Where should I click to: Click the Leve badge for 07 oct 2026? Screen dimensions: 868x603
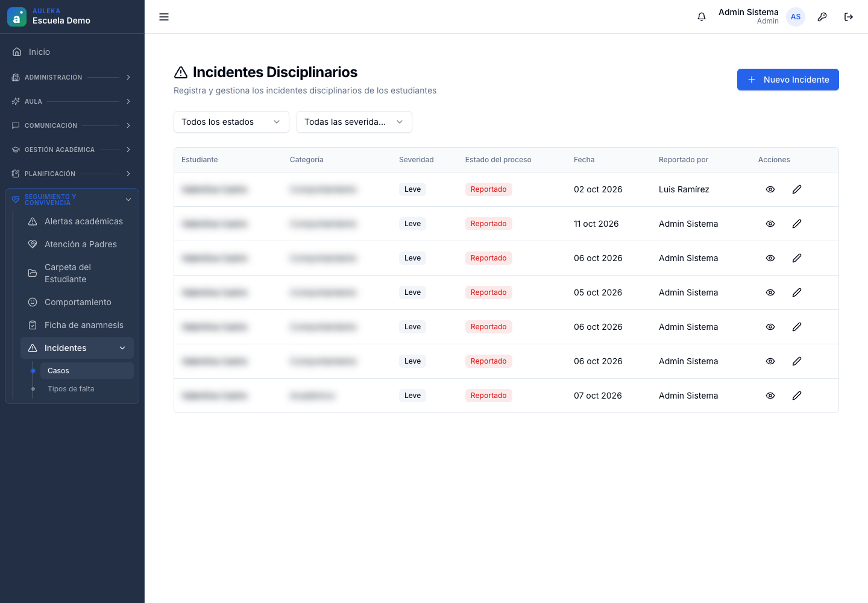(412, 396)
